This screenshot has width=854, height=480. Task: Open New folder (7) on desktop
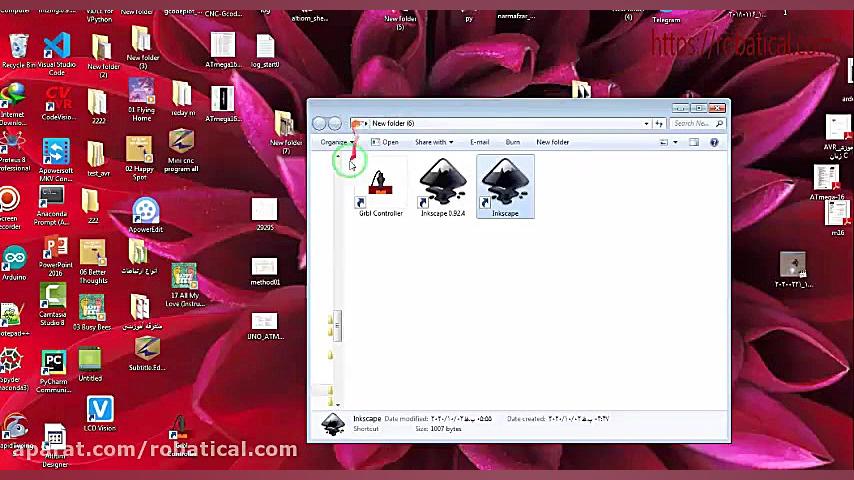click(286, 132)
